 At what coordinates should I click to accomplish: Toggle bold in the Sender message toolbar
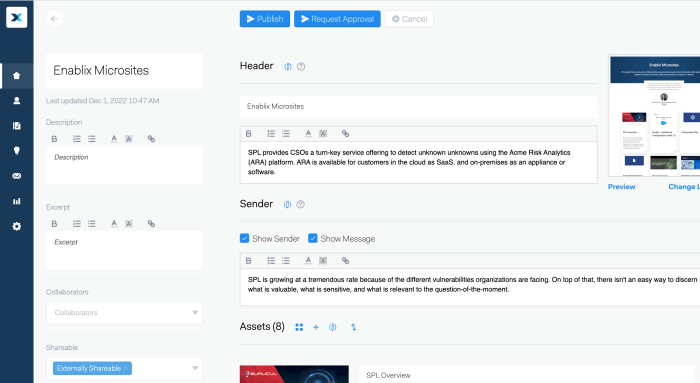coord(249,261)
